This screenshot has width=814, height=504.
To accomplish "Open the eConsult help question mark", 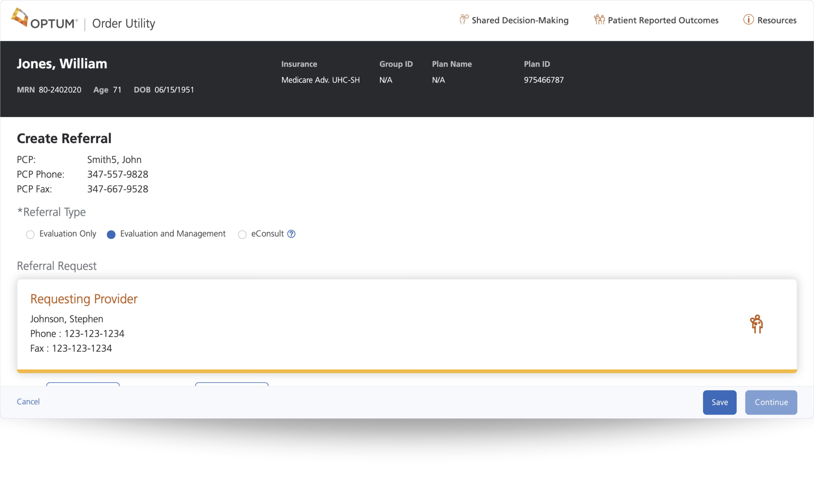I will tap(291, 234).
